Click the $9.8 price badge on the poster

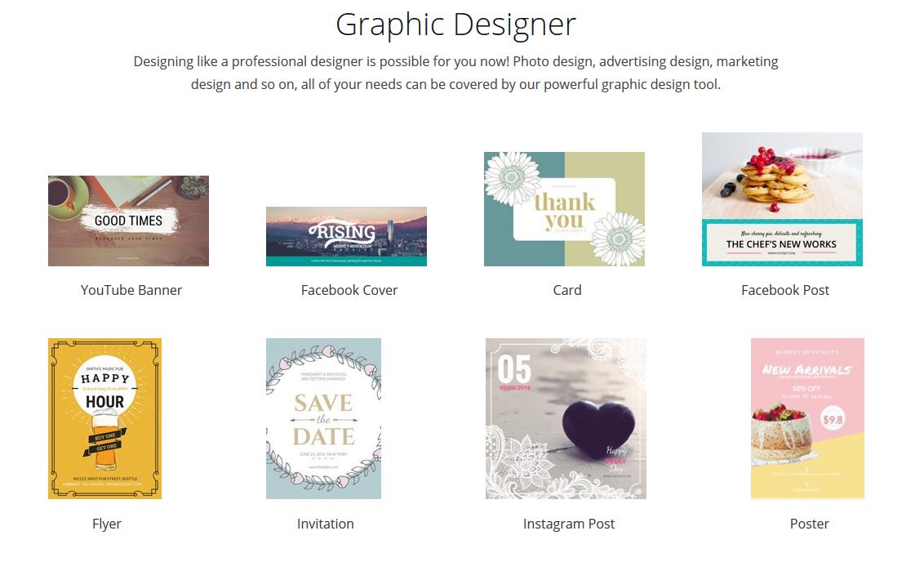833,420
